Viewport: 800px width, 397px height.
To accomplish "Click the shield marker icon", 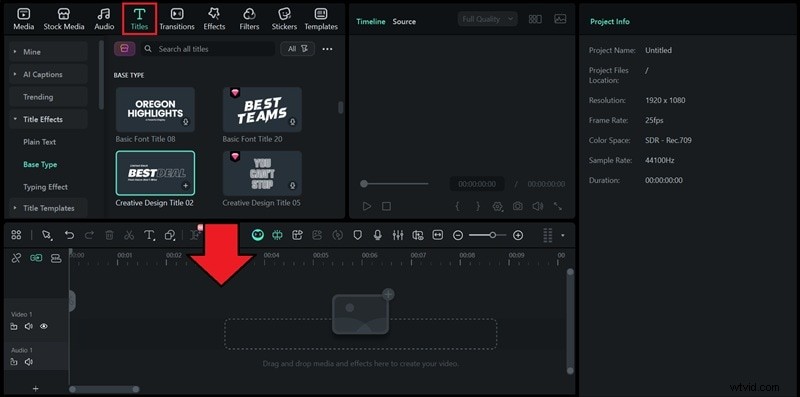I will tap(358, 235).
